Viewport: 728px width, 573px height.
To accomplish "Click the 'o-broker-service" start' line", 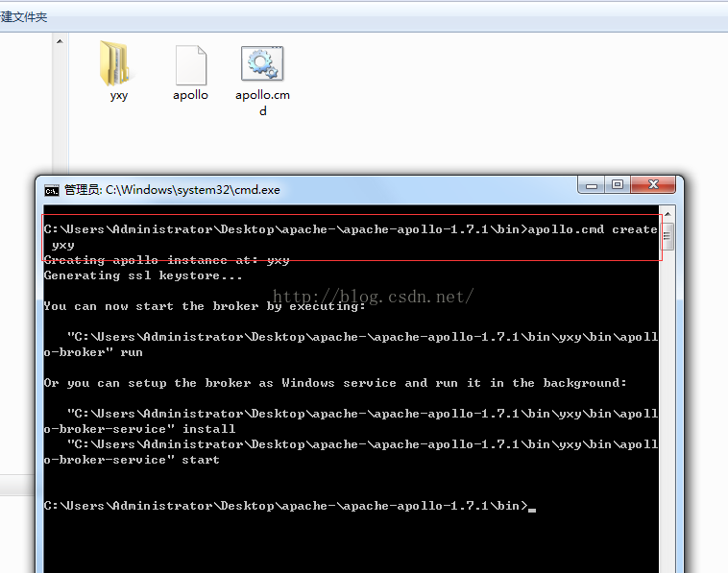I will click(132, 460).
